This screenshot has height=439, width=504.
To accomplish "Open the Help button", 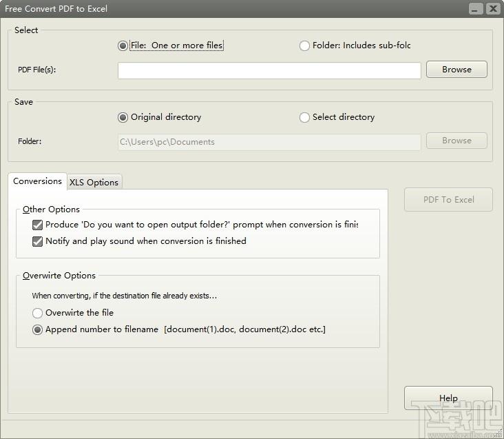I will [448, 398].
